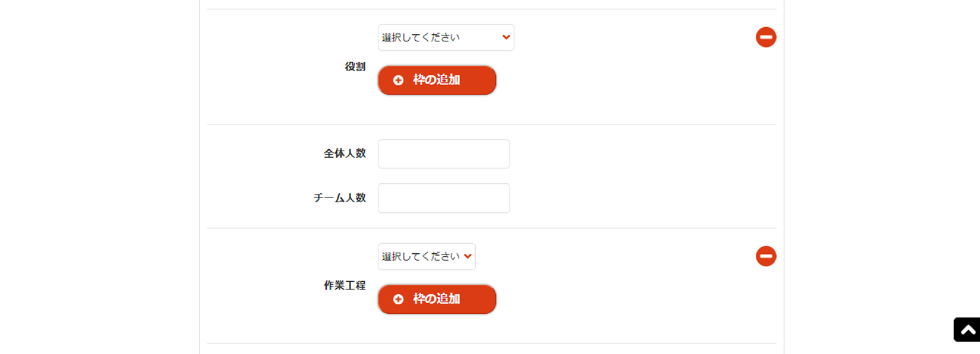Click plus icon in 役割 枠の追加 button
The width and height of the screenshot is (980, 354).
398,80
